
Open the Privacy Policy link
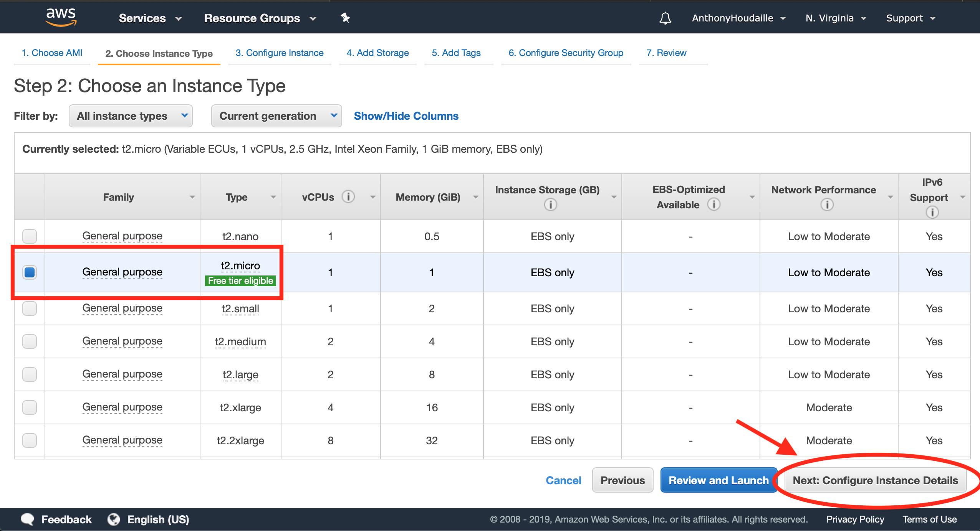pyautogui.click(x=855, y=519)
